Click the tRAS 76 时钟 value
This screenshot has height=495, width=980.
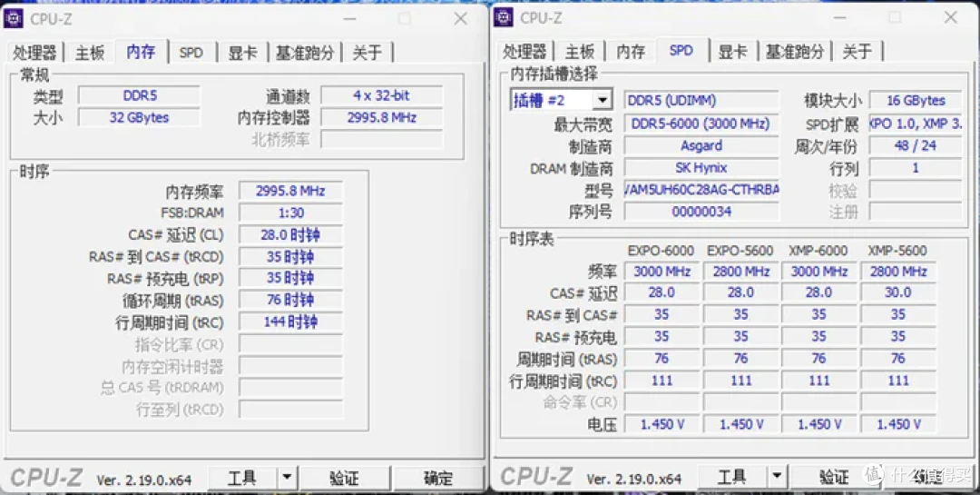290,300
